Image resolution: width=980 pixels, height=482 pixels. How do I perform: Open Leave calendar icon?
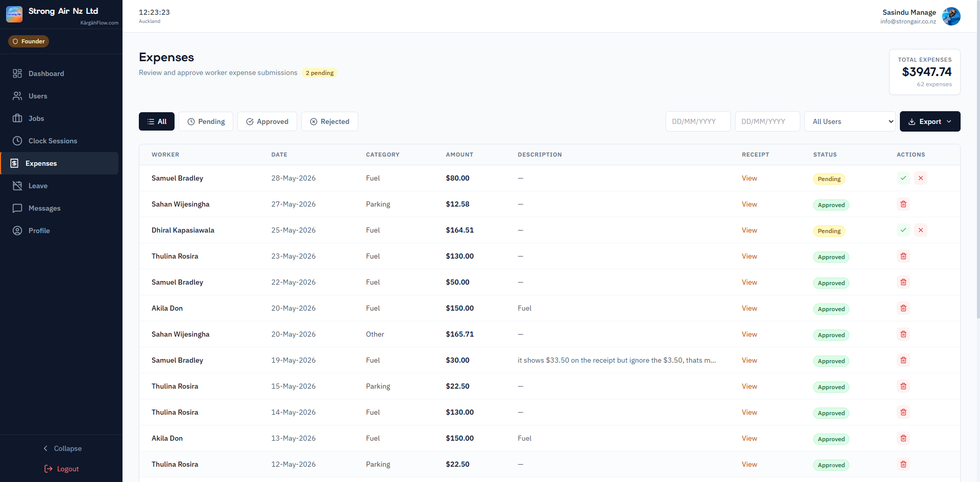tap(17, 186)
